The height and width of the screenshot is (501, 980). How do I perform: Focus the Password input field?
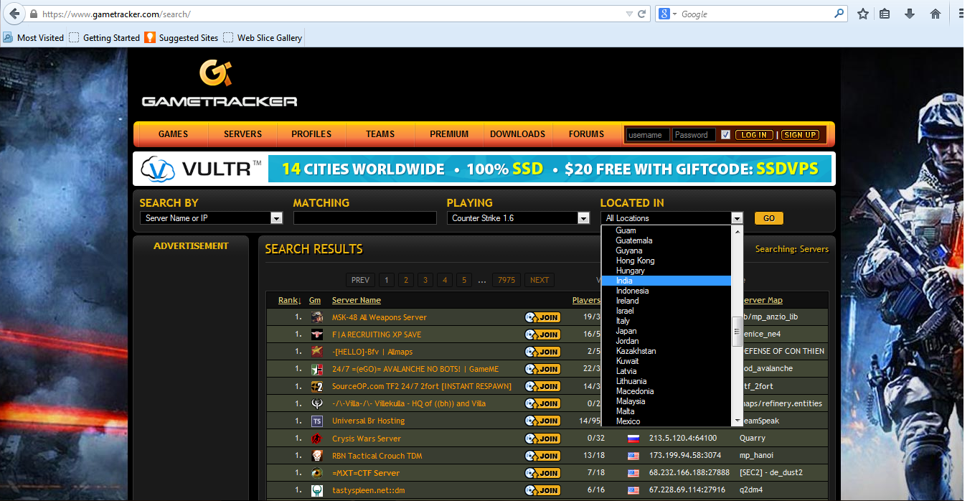[694, 135]
